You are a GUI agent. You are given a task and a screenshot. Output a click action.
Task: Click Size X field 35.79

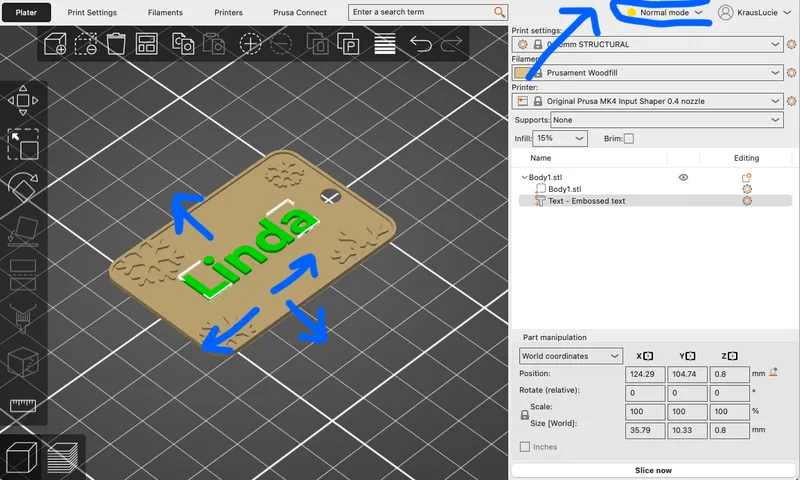(x=645, y=430)
